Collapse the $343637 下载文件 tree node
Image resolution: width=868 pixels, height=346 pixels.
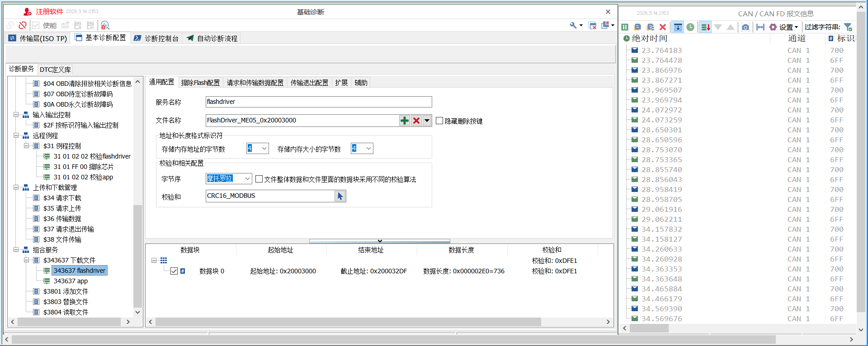[26, 260]
